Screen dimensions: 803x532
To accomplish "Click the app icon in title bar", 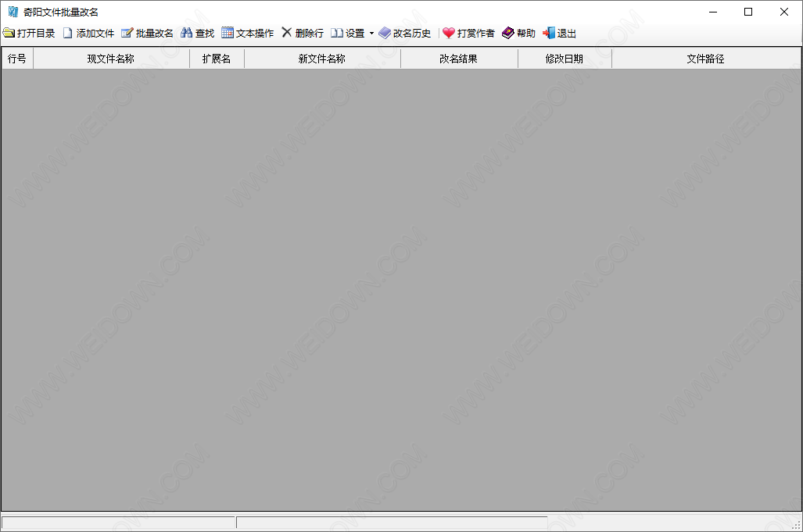I will click(13, 12).
